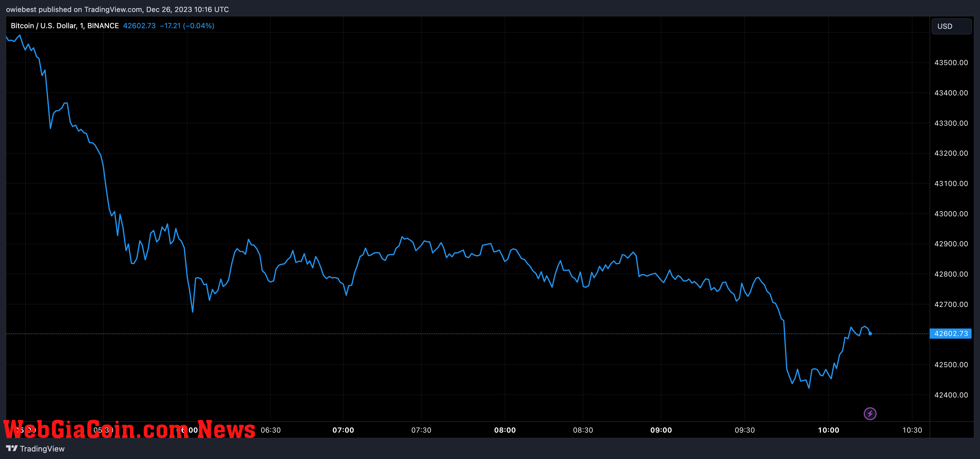Click the 09:00 time axis label
Image resolution: width=980 pixels, height=459 pixels.
tap(661, 430)
